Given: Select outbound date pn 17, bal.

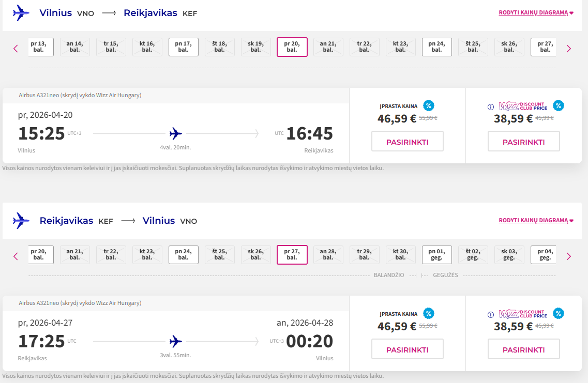Looking at the screenshot, I should (183, 47).
